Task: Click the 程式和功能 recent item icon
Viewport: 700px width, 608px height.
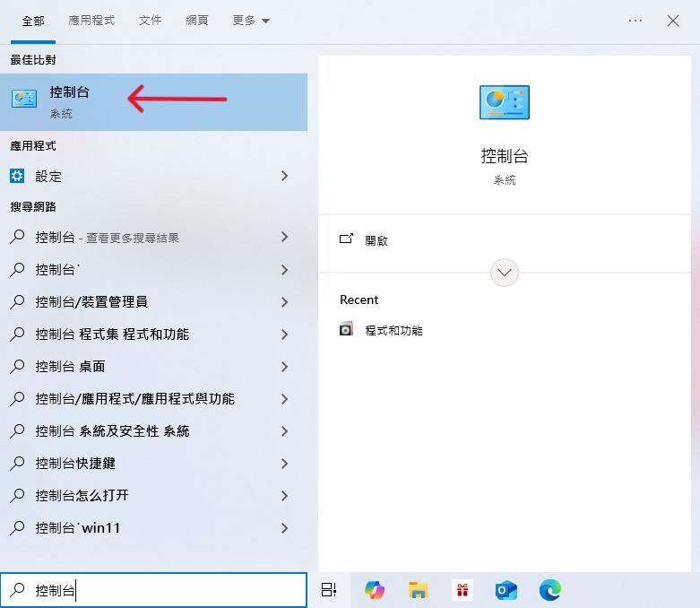Action: 346,329
